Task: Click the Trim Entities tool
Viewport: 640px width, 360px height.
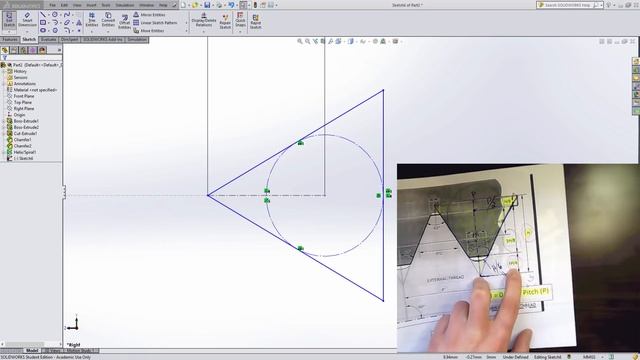Action: coord(92,20)
